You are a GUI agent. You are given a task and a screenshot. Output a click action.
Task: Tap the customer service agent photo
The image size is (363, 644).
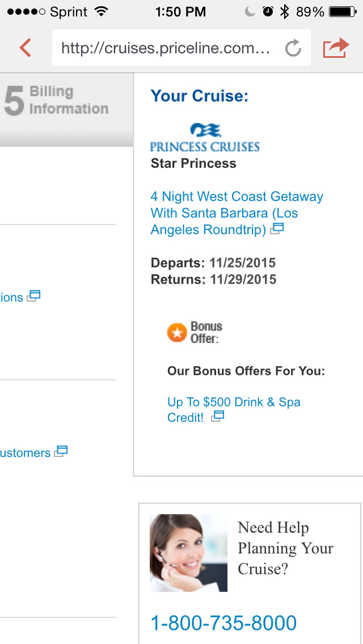tap(188, 553)
